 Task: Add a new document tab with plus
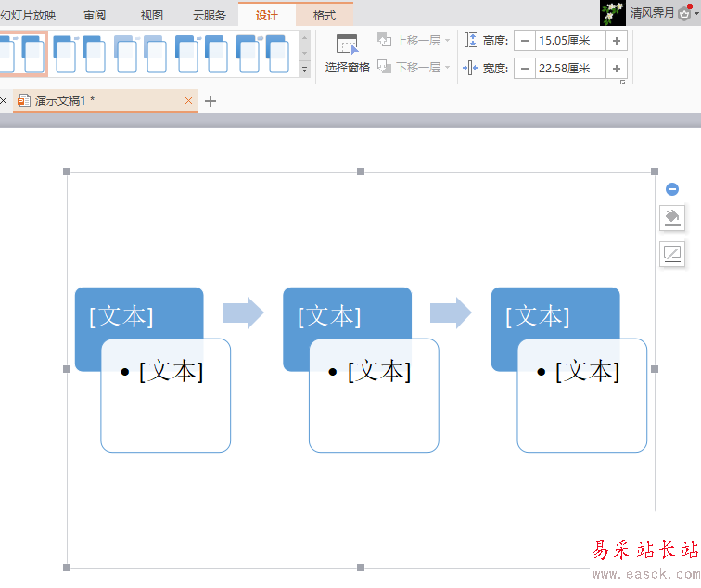coord(210,101)
